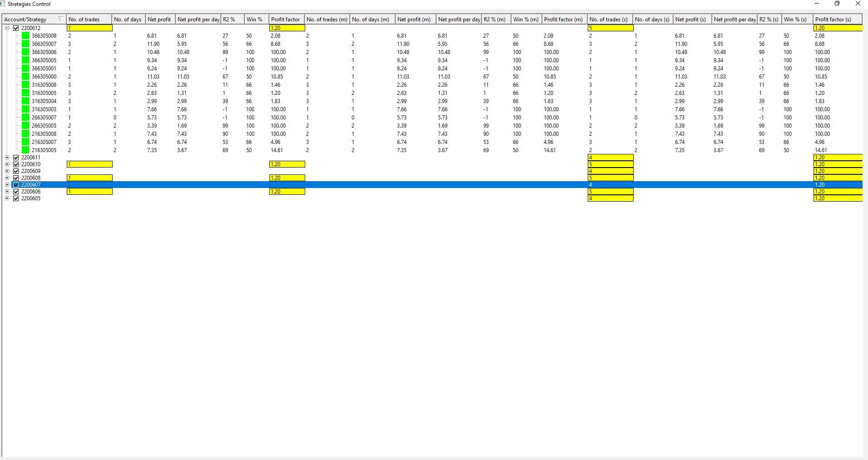Sort by Net profit (m) header
The image size is (868, 460).
(x=416, y=20)
